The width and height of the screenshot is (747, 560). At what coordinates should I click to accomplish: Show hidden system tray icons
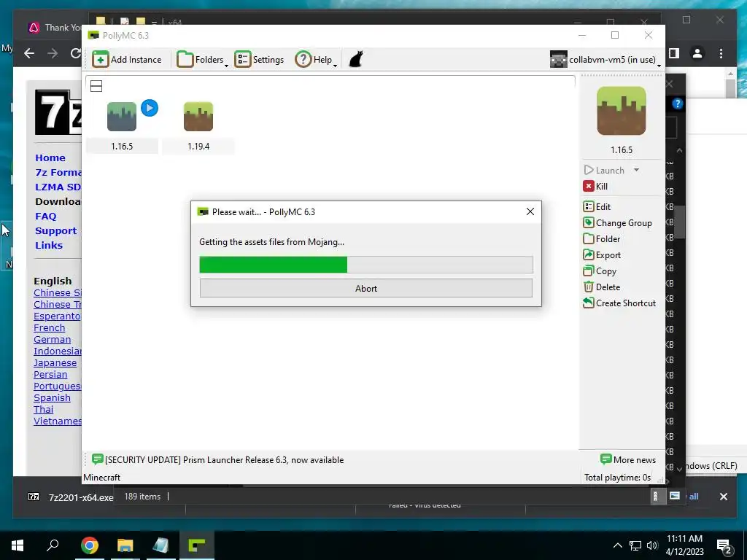pyautogui.click(x=617, y=546)
